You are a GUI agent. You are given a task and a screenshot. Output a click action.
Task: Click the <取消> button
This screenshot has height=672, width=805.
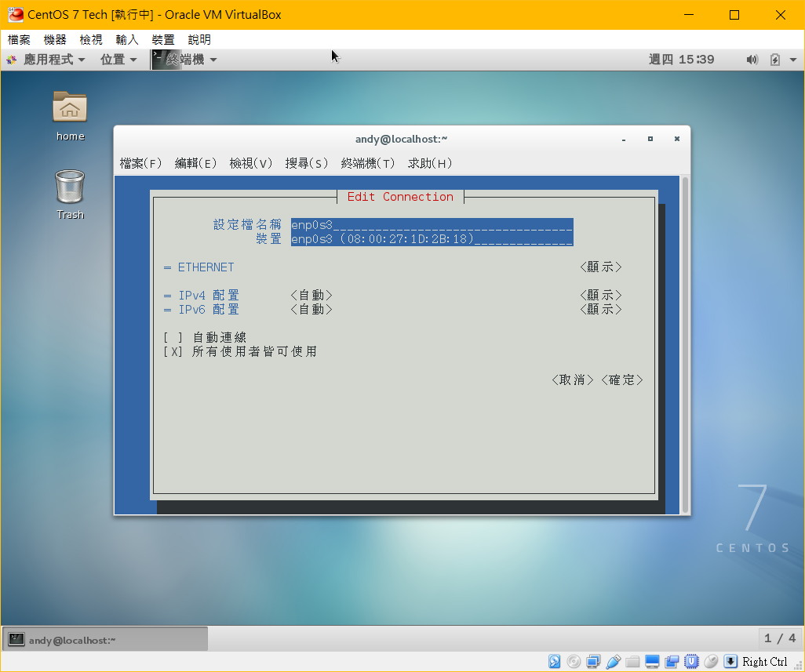coord(573,380)
